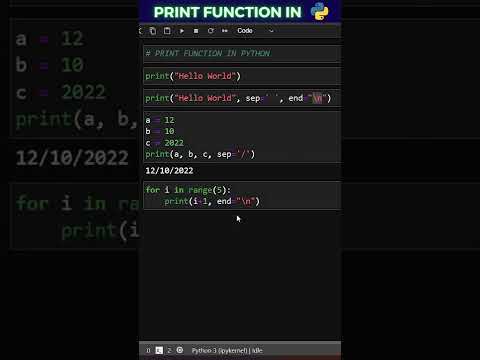
Task: Click the output text 12/10/2022
Action: (169, 171)
